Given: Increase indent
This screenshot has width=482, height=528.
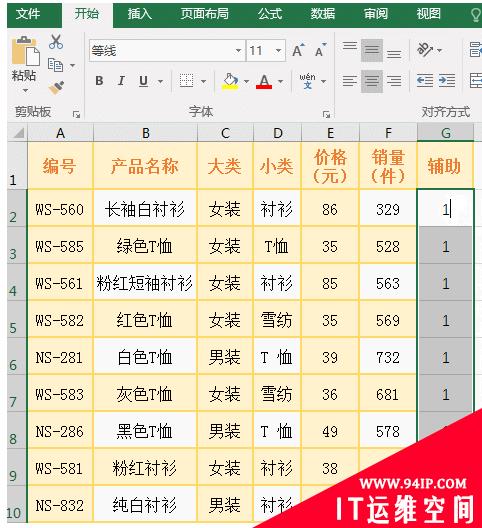Looking at the screenshot, I should coord(447,81).
